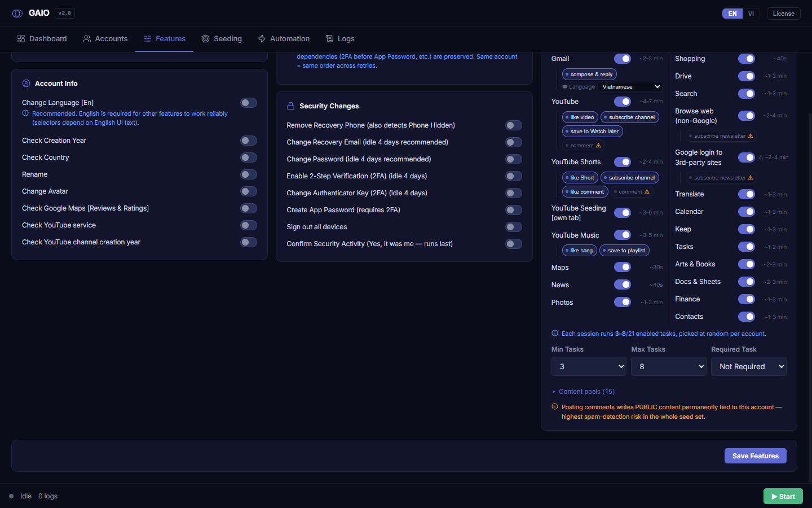Open the Dashboard tab
This screenshot has height=508, width=812.
tap(42, 39)
